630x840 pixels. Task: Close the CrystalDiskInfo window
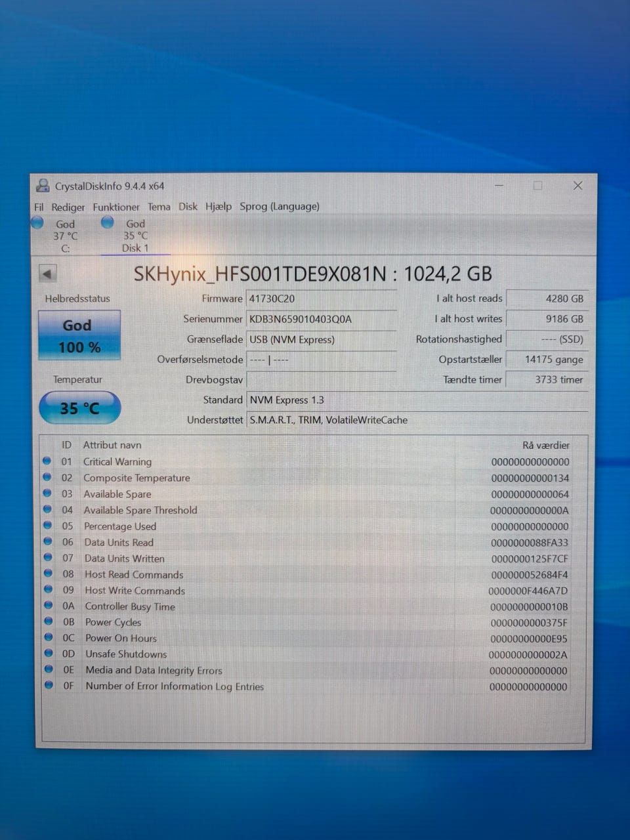pos(577,186)
